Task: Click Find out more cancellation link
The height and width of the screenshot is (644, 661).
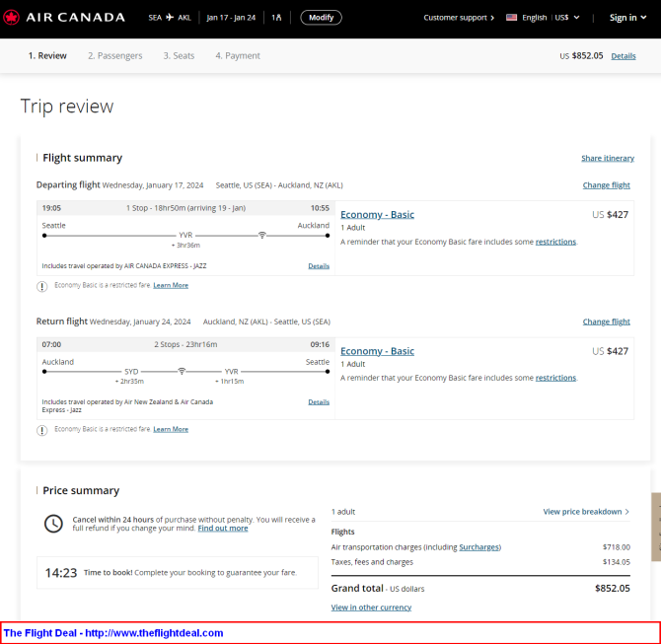Action: pyautogui.click(x=223, y=528)
